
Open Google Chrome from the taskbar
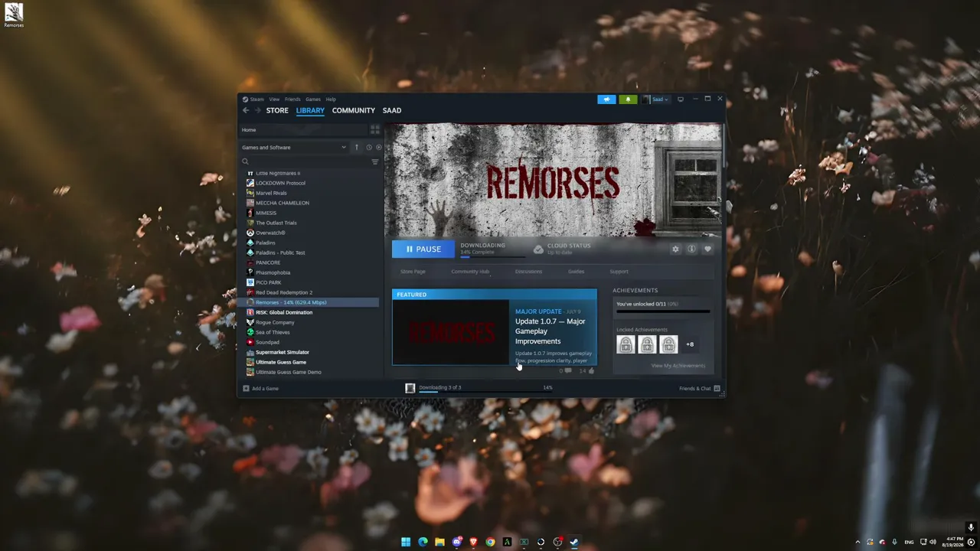pyautogui.click(x=490, y=543)
